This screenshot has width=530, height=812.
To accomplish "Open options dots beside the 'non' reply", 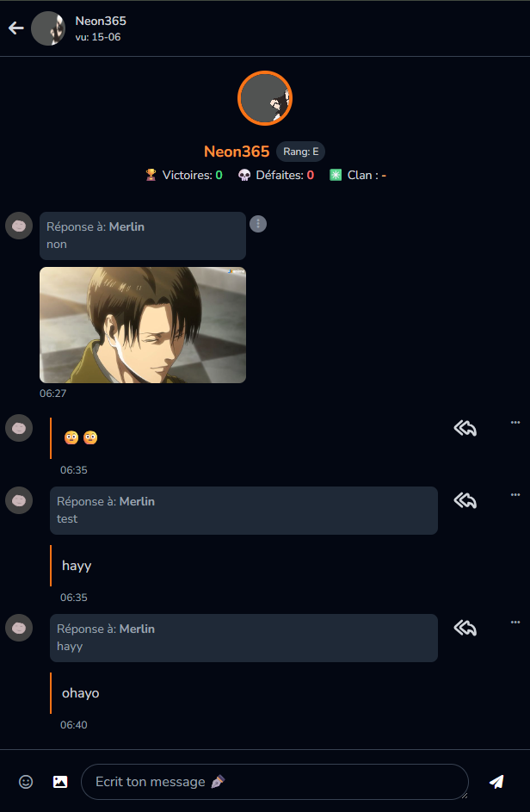I will [258, 224].
